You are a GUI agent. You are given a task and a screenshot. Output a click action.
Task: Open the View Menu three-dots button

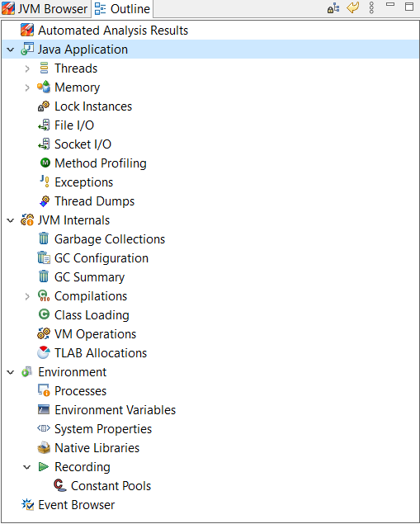coord(371,7)
